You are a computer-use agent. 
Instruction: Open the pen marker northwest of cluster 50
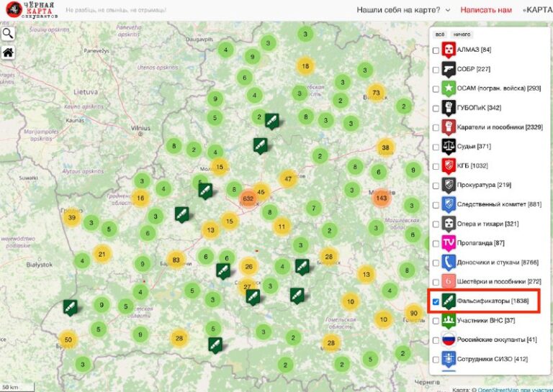click(70, 308)
